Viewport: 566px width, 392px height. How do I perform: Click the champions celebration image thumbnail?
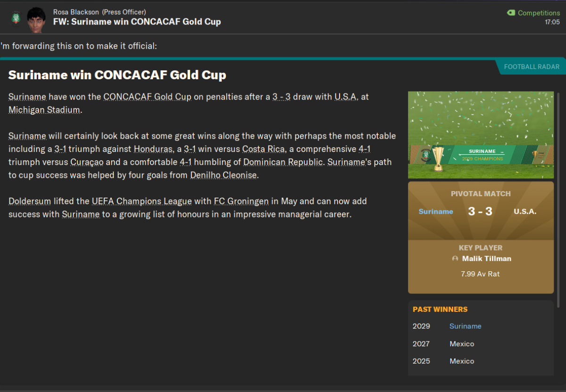(x=481, y=135)
